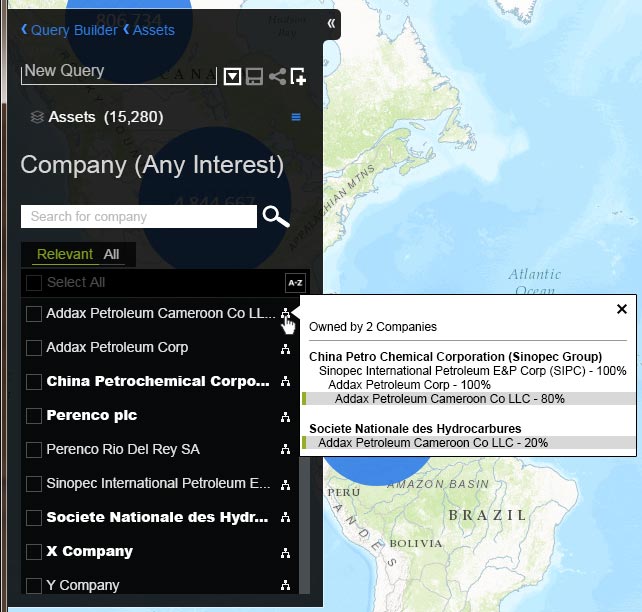
Task: Check Sinopec International Petroleum E... checkbox
Action: (34, 484)
